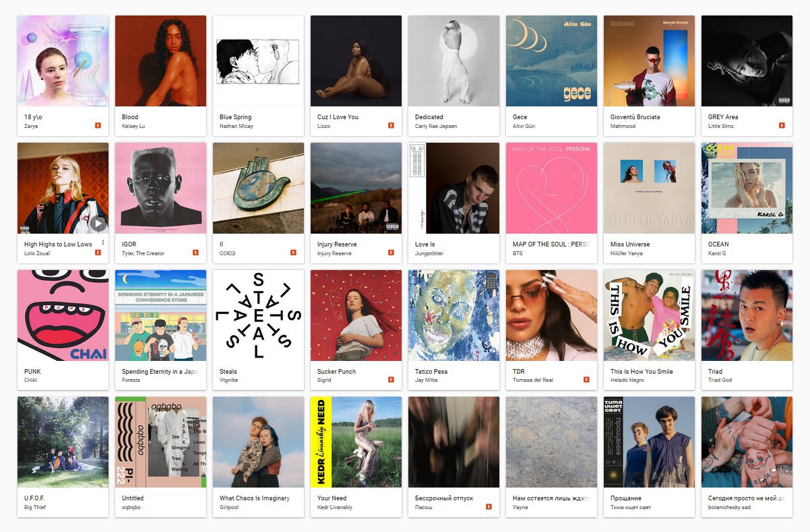This screenshot has width=810, height=532.
Task: Click the explicit badge on Cuz I Love You
Action: pos(392,125)
